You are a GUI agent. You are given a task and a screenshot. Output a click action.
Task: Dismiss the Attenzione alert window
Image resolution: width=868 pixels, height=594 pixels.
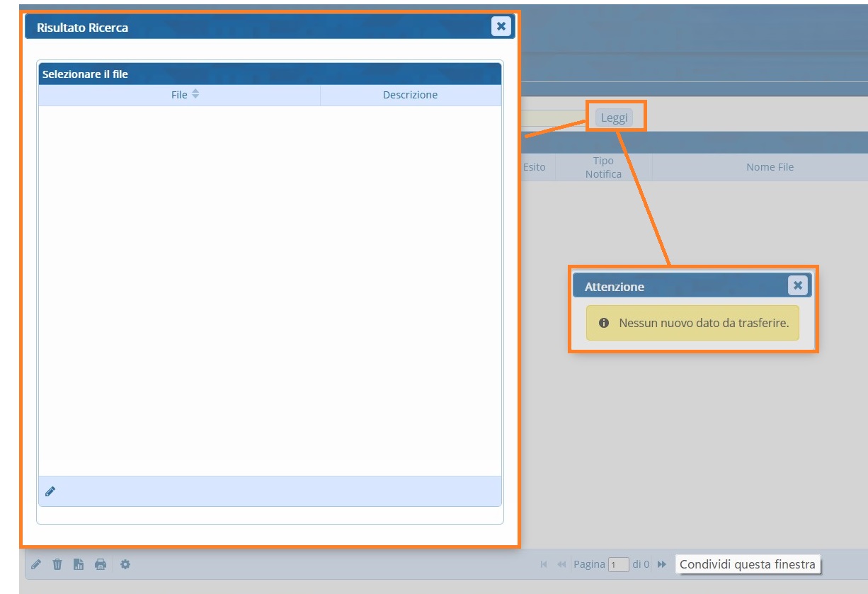point(797,285)
